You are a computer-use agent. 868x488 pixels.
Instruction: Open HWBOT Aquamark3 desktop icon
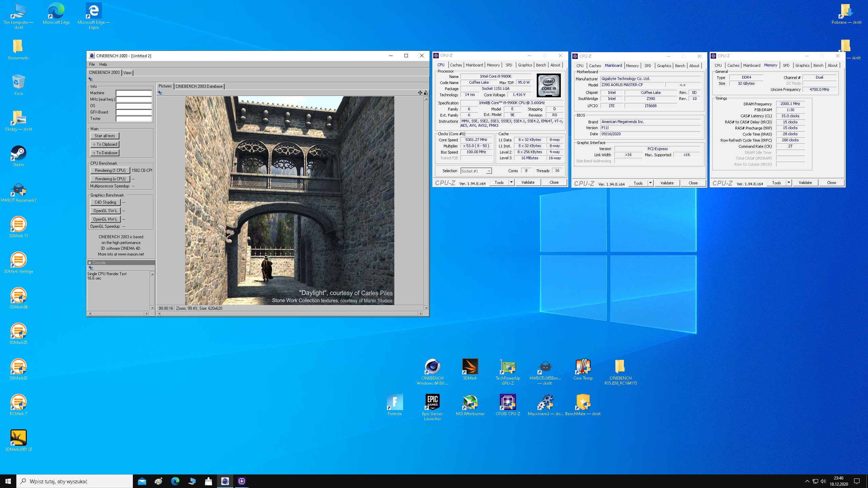[x=18, y=192]
